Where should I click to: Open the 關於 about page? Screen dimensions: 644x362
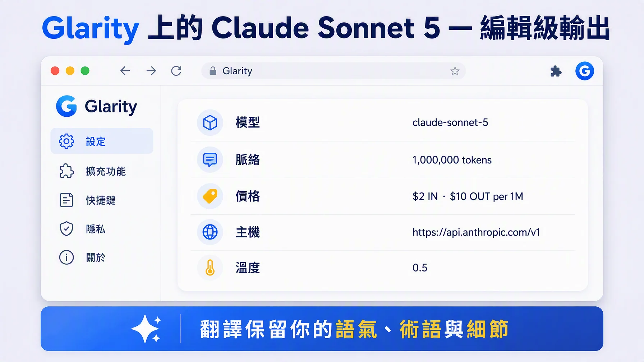(102, 257)
